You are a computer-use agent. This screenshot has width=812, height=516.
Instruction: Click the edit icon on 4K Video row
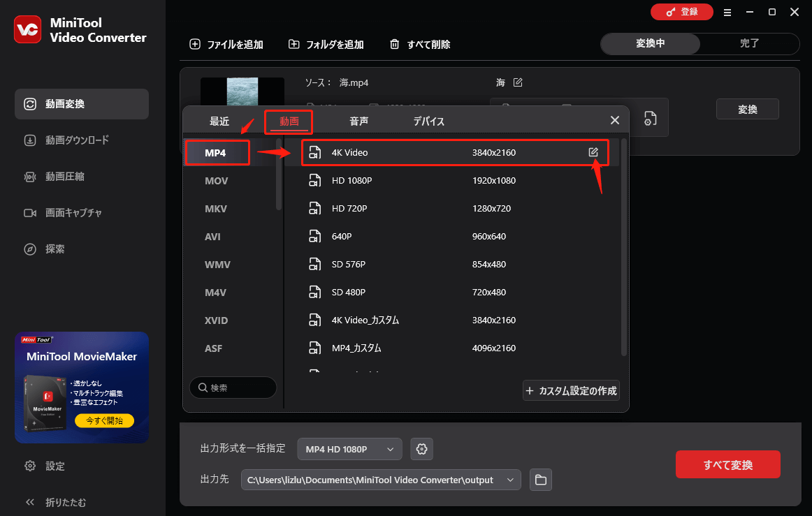[593, 152]
